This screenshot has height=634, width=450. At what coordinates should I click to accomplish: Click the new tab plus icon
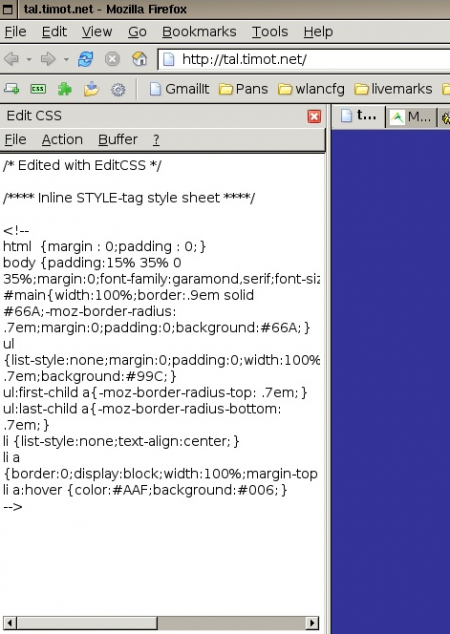coord(11,89)
